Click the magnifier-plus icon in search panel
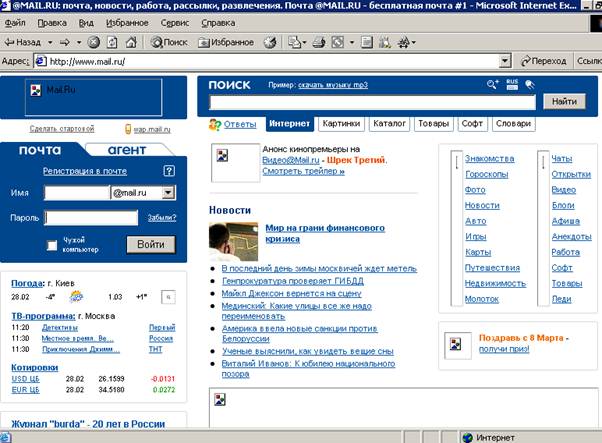The width and height of the screenshot is (602, 443). (493, 84)
